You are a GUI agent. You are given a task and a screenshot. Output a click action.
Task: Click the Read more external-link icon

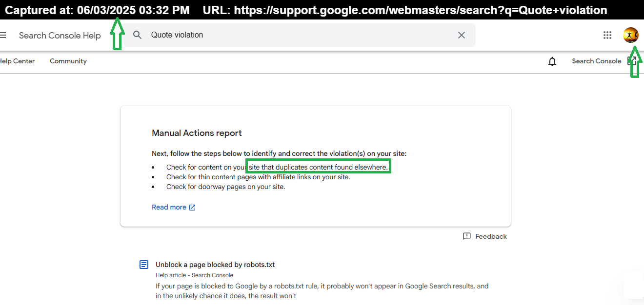point(192,208)
